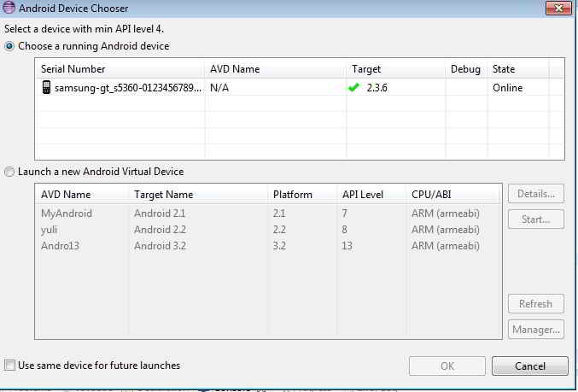Click the API Level column header
The width and height of the screenshot is (578, 392).
coord(370,195)
